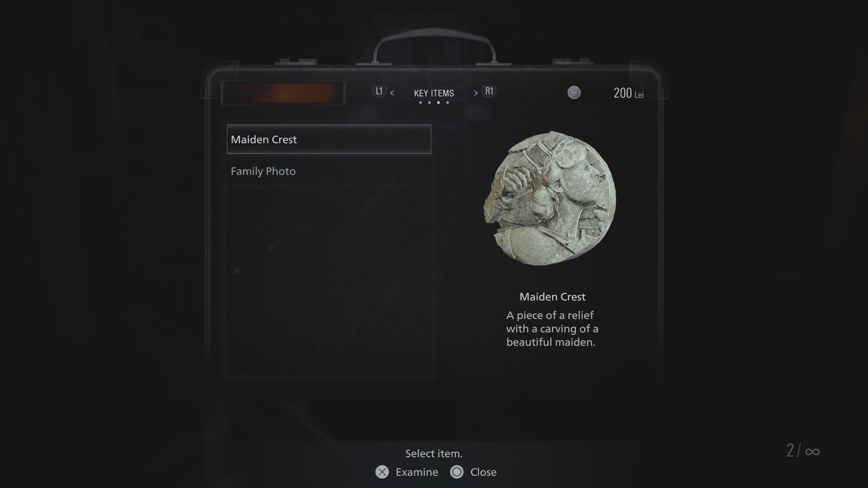Viewport: 868px width, 488px height.
Task: Select the Maiden Crest list entry
Action: pos(329,139)
